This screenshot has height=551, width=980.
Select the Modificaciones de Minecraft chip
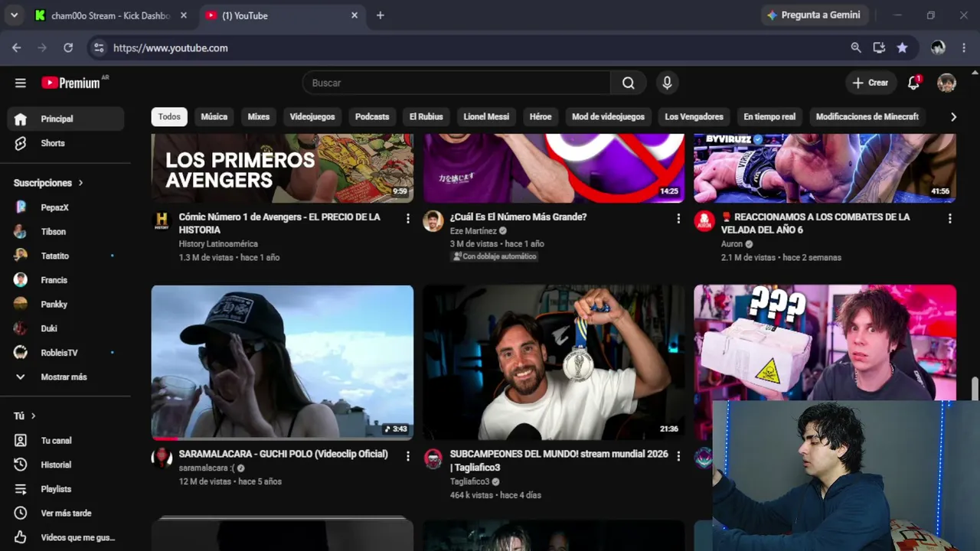[867, 117]
